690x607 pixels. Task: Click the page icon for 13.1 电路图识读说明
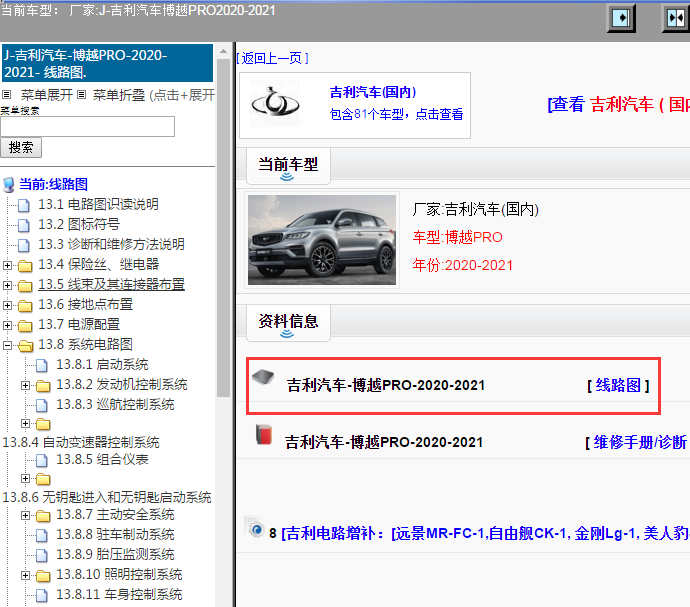click(x=24, y=205)
